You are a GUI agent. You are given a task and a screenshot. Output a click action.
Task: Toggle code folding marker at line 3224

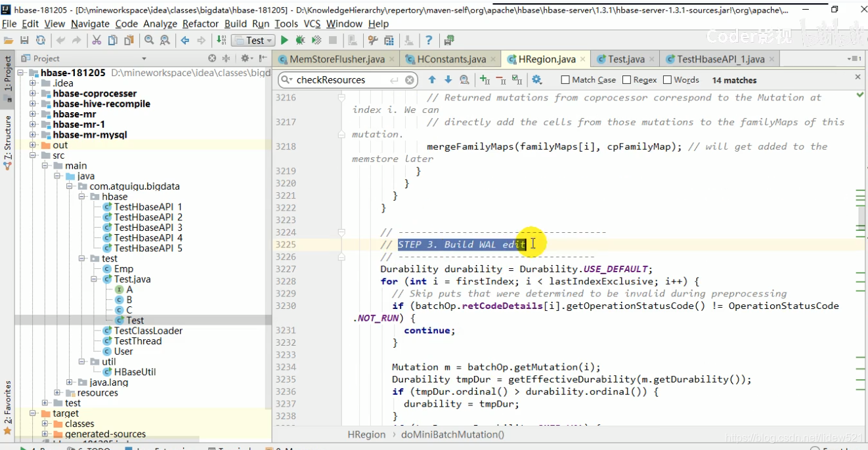pos(341,232)
